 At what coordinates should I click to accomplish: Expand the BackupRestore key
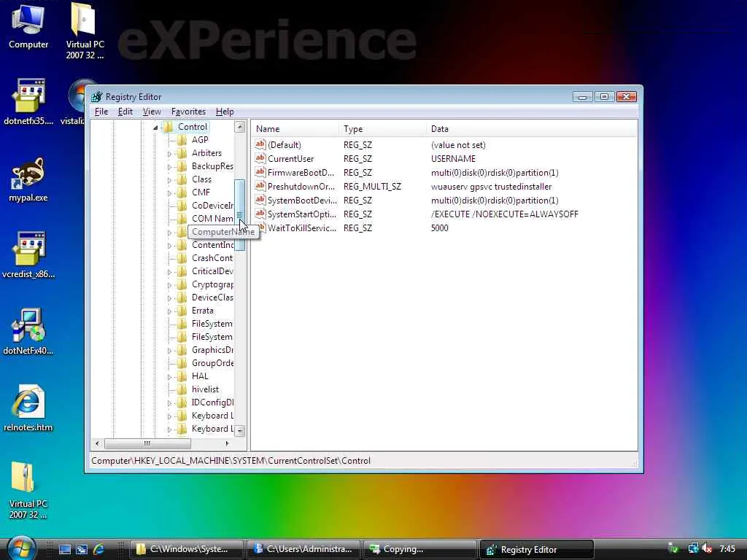pyautogui.click(x=169, y=167)
